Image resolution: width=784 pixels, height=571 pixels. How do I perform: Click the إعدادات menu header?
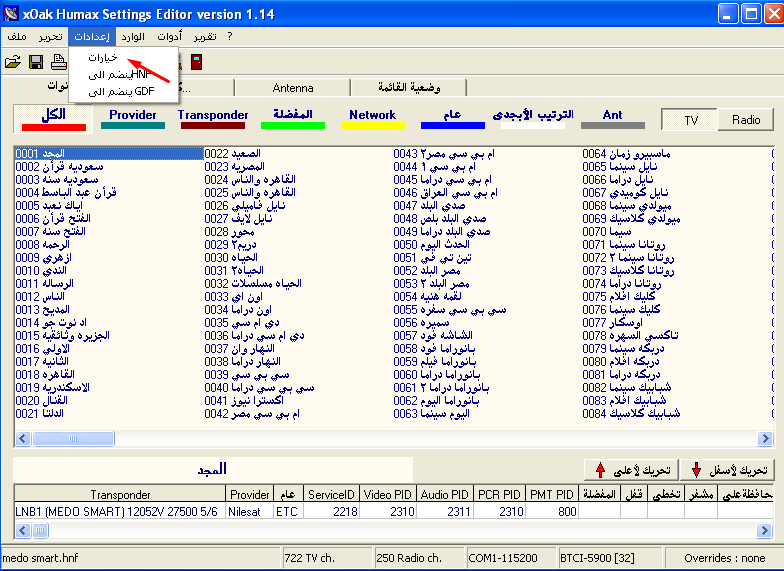92,36
